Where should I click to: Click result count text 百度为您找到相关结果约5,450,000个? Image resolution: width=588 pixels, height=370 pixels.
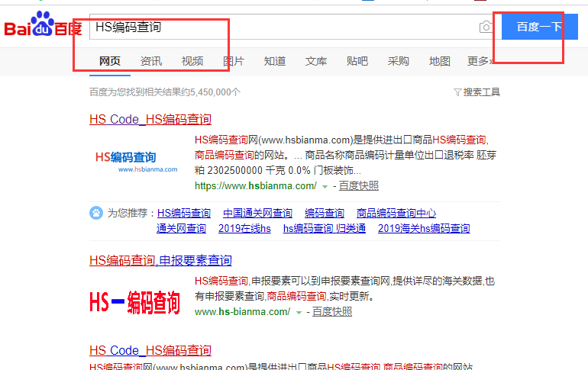(x=165, y=92)
